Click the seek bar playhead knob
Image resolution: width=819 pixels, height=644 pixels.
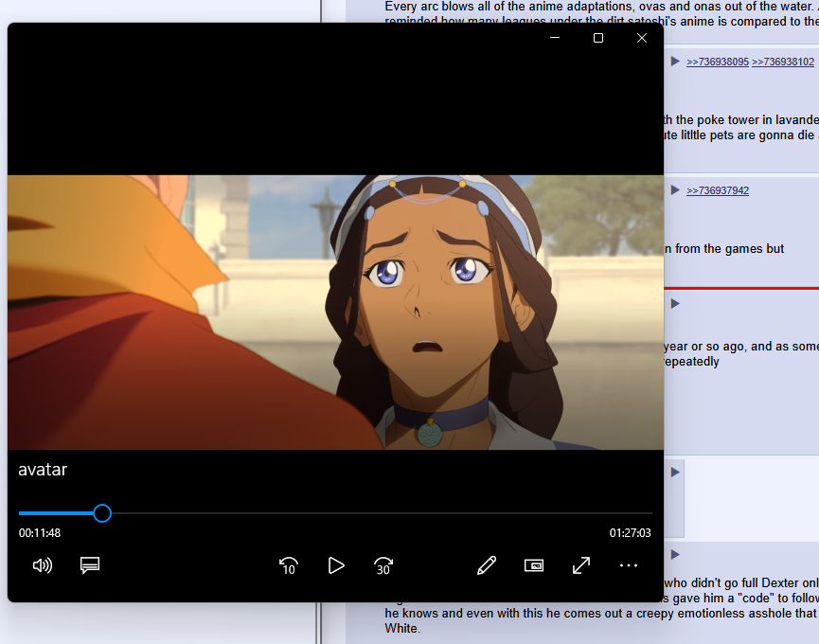[102, 513]
